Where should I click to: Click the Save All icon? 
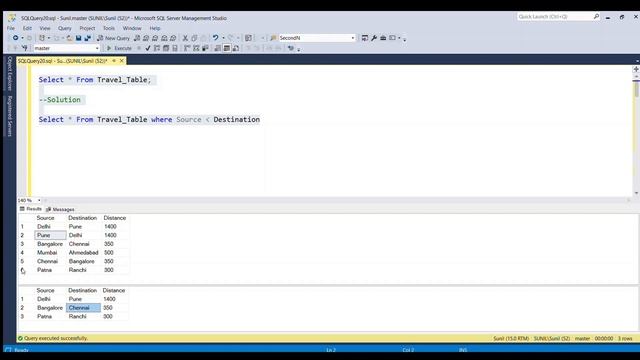[x=87, y=38]
